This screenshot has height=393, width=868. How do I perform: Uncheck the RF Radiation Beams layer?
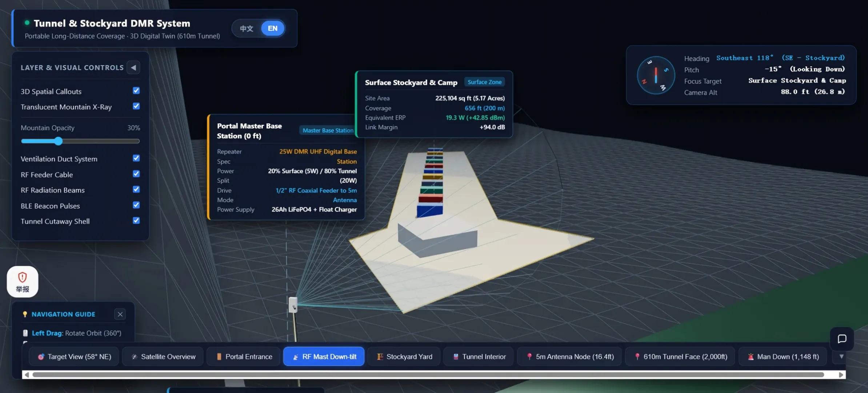(136, 190)
